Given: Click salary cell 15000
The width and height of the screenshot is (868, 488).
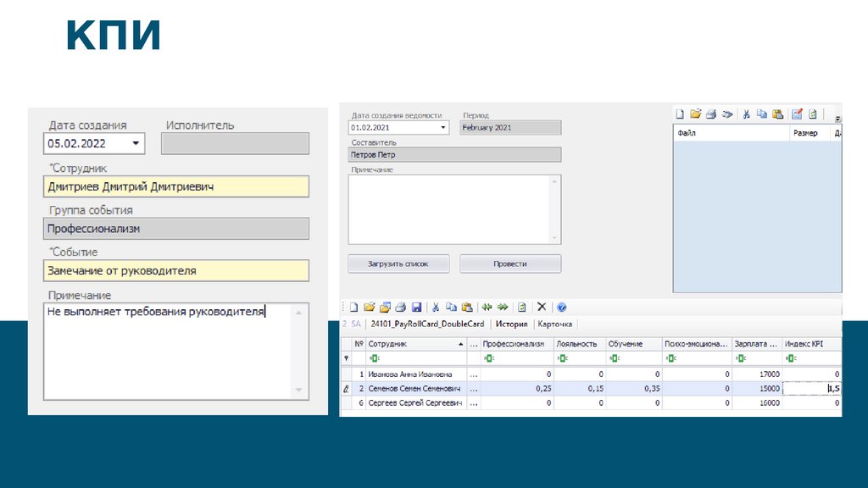Looking at the screenshot, I should tap(757, 388).
